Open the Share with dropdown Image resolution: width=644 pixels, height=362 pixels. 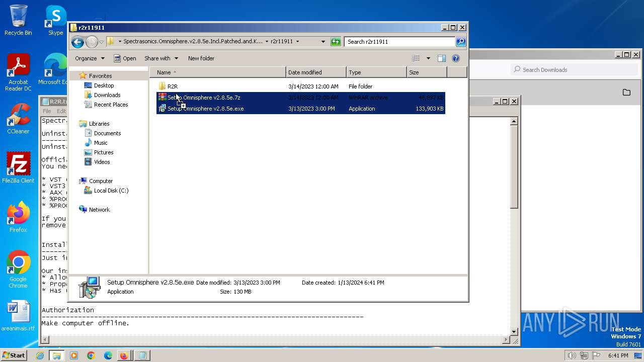pyautogui.click(x=161, y=58)
